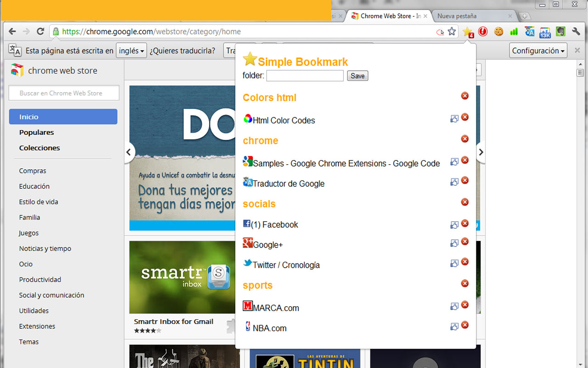Open the "Configuración" dropdown
This screenshot has height=368, width=588.
coord(538,51)
